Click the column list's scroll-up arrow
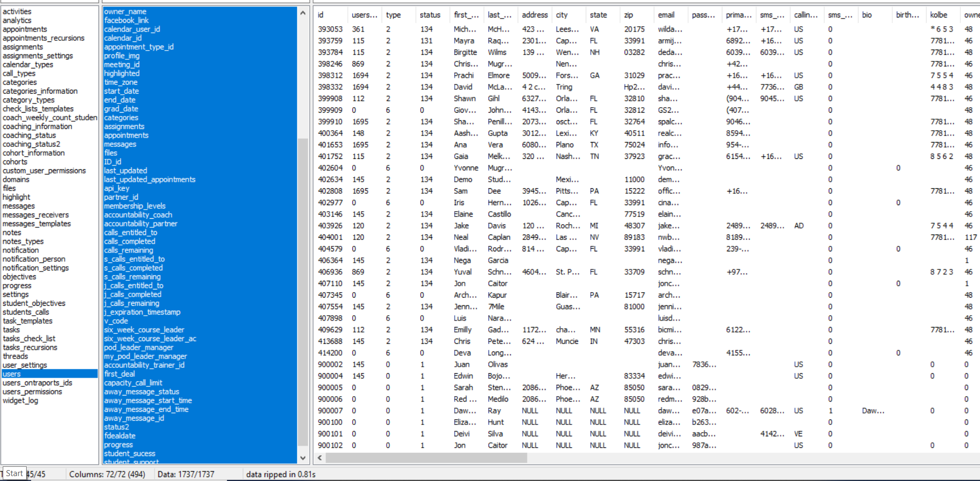The height and width of the screenshot is (481, 980). (303, 13)
